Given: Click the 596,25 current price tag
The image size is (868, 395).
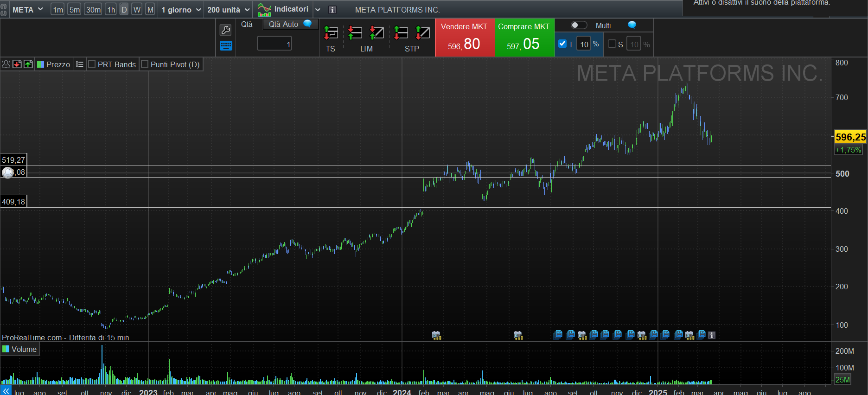Looking at the screenshot, I should 850,137.
